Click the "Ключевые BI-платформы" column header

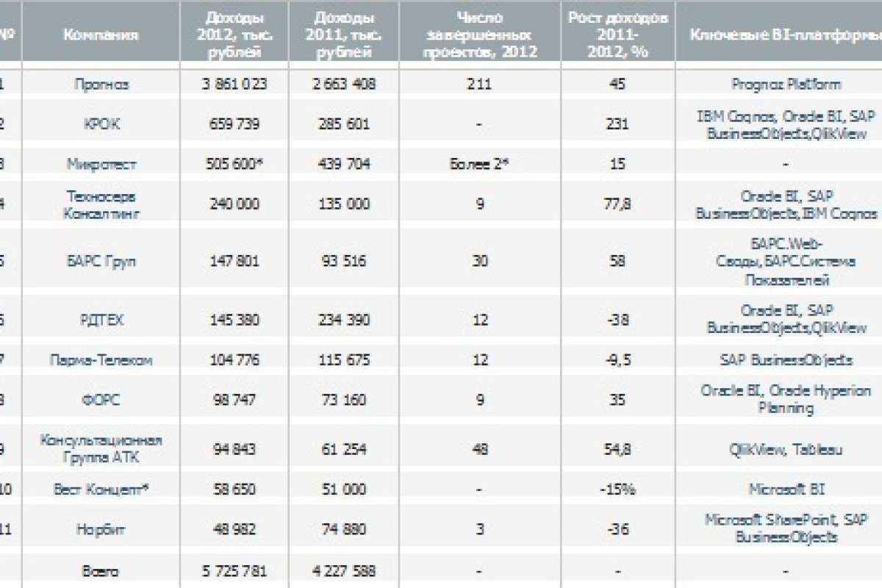(784, 35)
